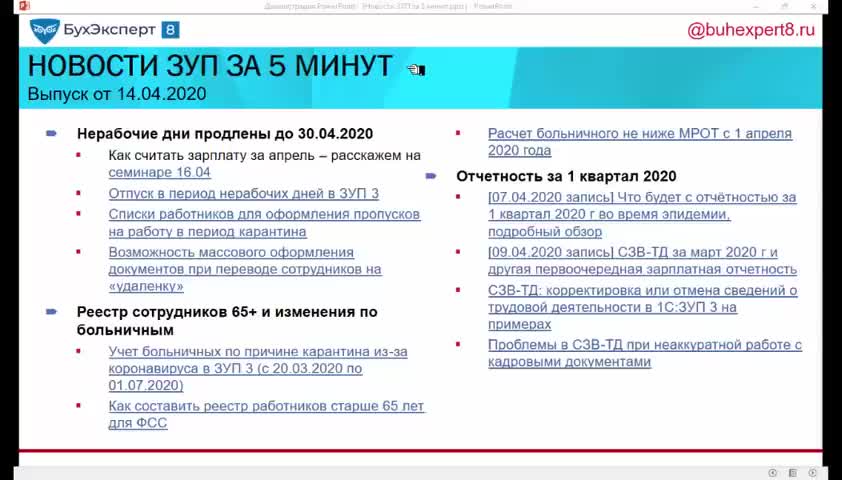Open "Расчет больничного не ниже МРОТ" link
This screenshot has width=842, height=480.
639,134
